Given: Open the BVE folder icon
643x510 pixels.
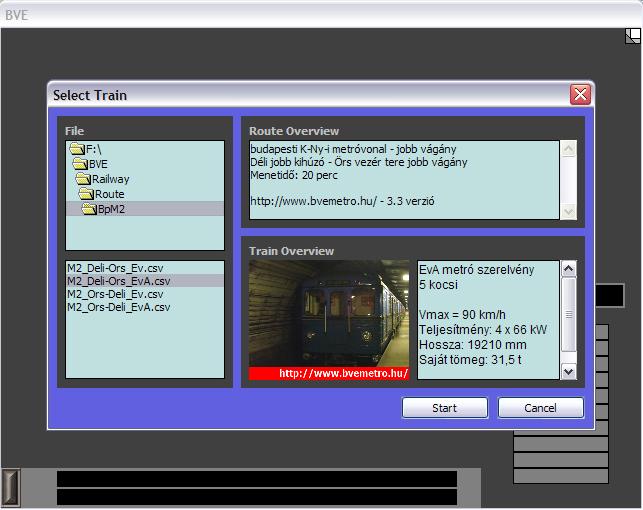Looking at the screenshot, I should [80, 164].
